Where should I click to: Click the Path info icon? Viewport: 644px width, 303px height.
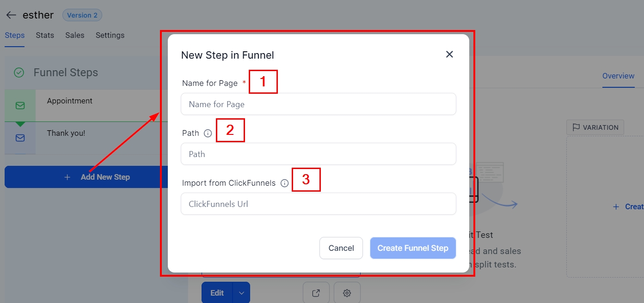click(x=208, y=133)
